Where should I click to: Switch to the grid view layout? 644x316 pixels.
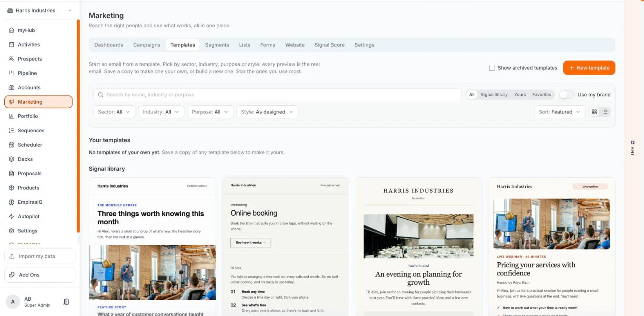(594, 112)
